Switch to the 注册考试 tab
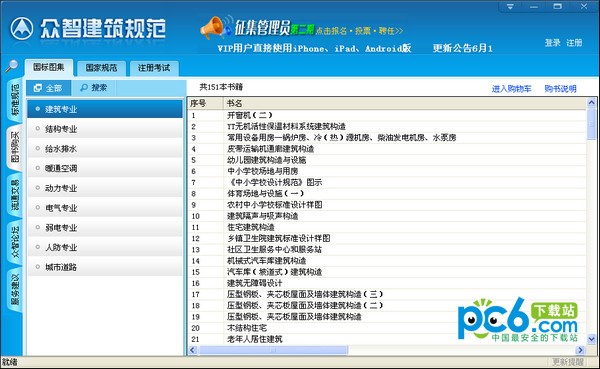The image size is (600, 369). [154, 68]
